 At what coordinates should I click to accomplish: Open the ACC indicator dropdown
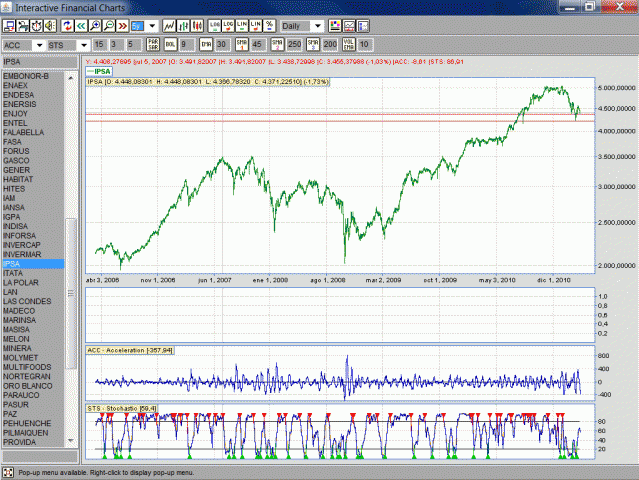(38, 45)
